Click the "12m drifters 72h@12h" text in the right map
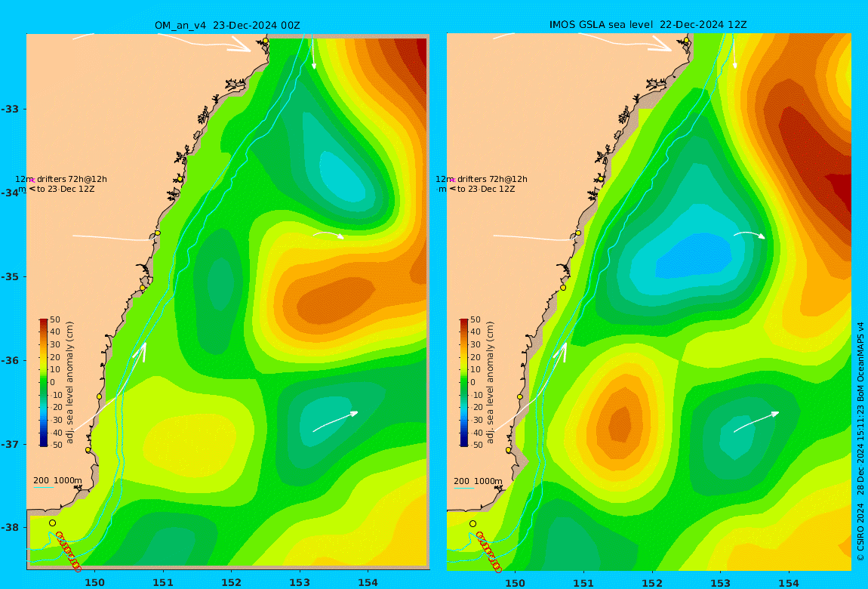 tap(482, 180)
